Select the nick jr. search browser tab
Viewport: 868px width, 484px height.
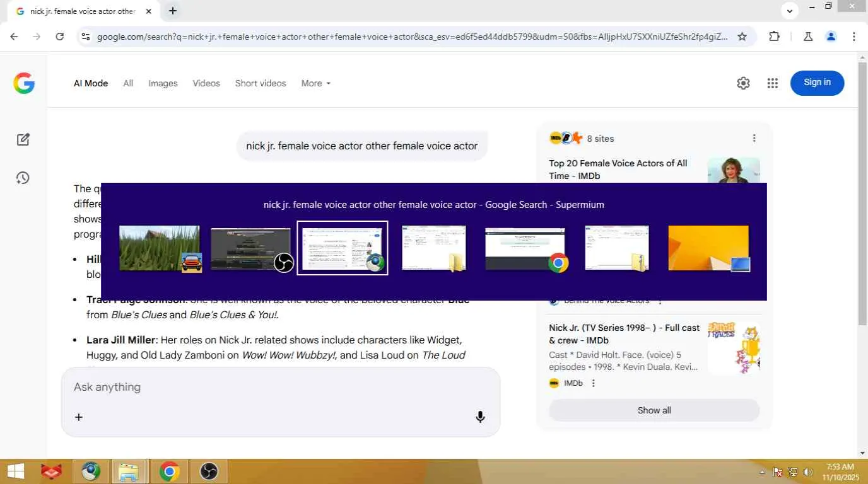click(82, 11)
